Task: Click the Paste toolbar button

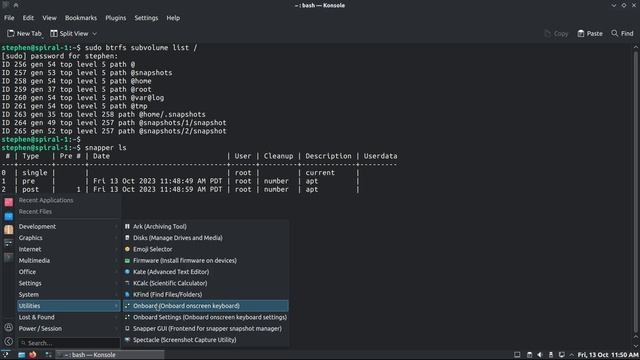Action: coord(590,33)
